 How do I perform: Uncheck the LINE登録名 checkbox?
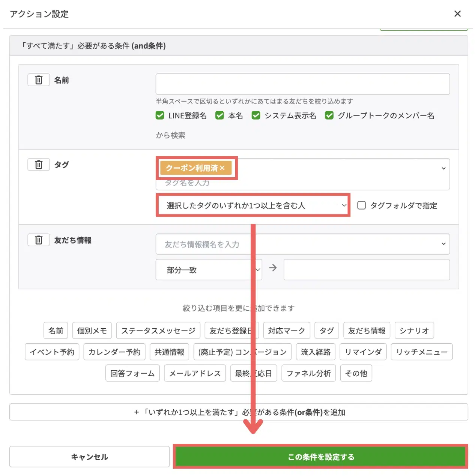point(160,115)
